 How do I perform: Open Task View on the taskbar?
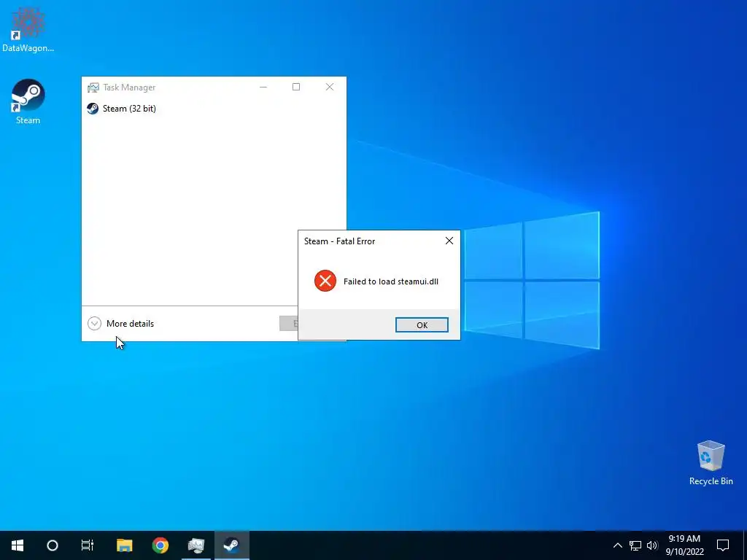[88, 545]
